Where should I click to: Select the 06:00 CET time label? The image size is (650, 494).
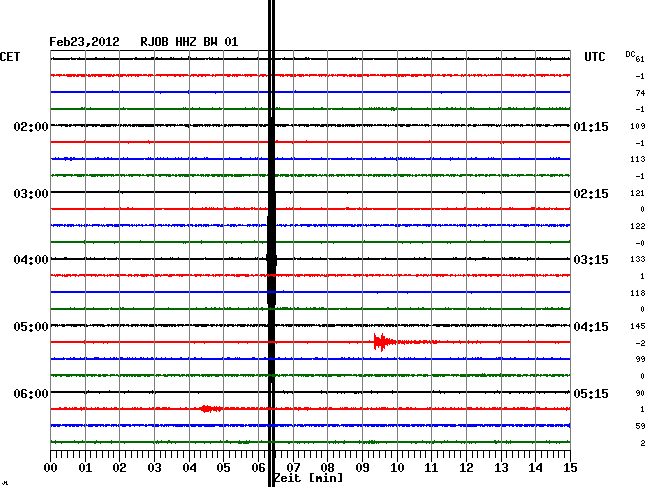(x=31, y=393)
